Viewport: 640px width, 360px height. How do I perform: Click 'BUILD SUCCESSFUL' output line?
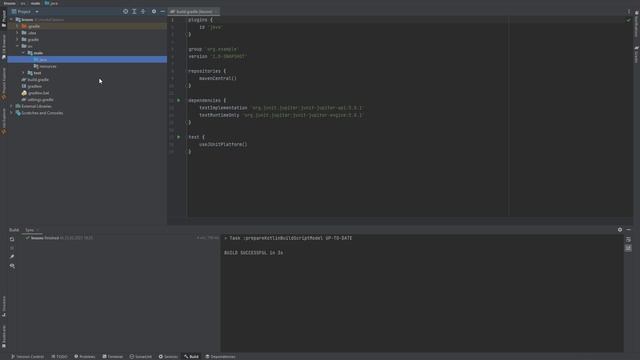(x=253, y=253)
